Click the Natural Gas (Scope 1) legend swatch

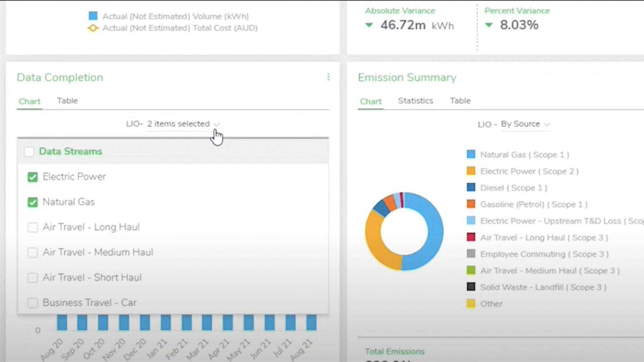471,155
